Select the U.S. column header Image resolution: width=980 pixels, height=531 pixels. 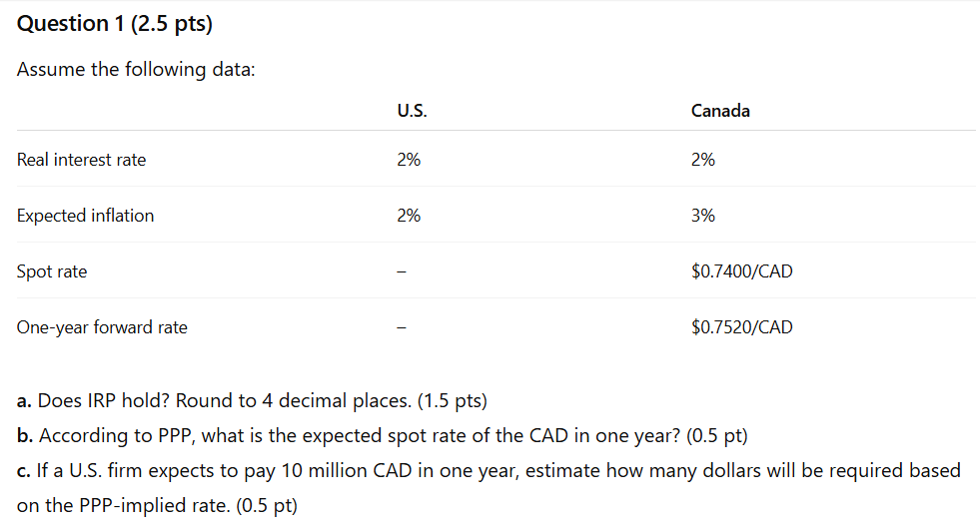click(x=412, y=111)
